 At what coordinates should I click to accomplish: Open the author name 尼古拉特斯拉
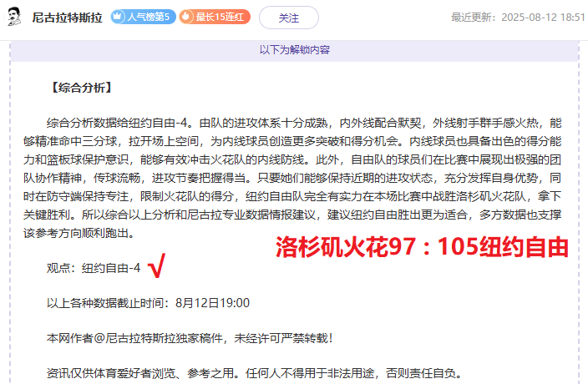coord(67,18)
